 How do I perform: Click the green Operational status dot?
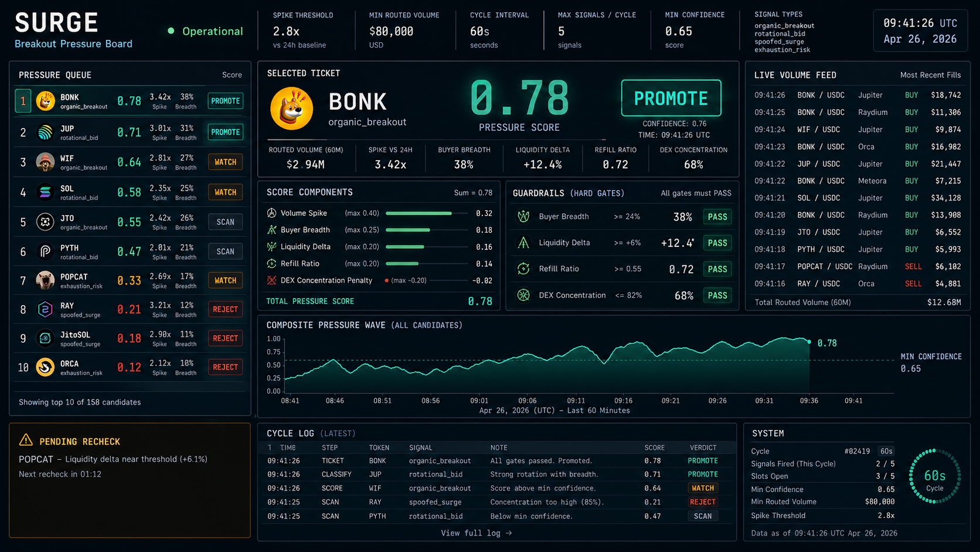[x=171, y=31]
